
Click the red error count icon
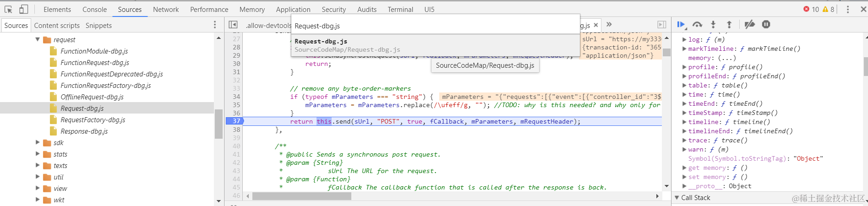click(x=806, y=9)
